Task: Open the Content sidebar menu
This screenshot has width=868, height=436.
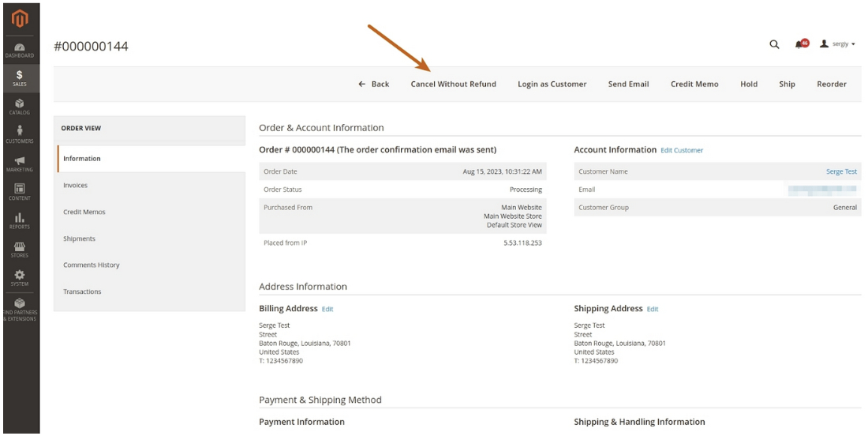Action: [x=20, y=192]
